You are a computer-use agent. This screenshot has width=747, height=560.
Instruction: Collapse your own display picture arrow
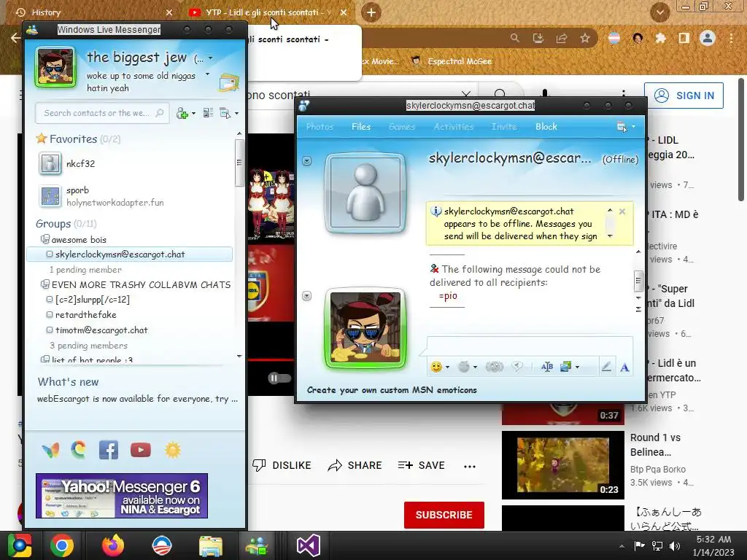[x=307, y=296]
